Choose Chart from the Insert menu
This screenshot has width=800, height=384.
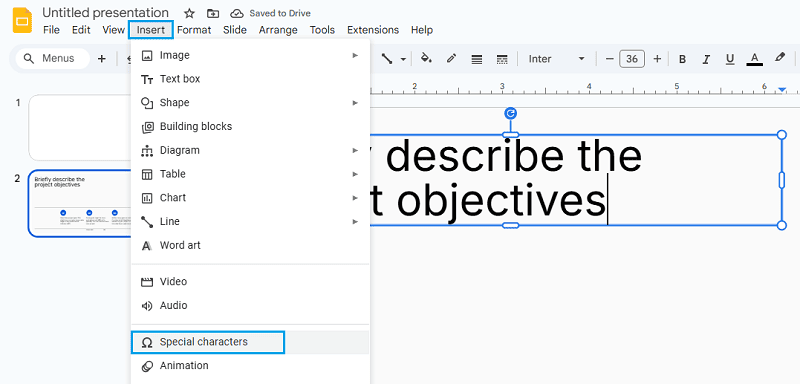[250, 198]
